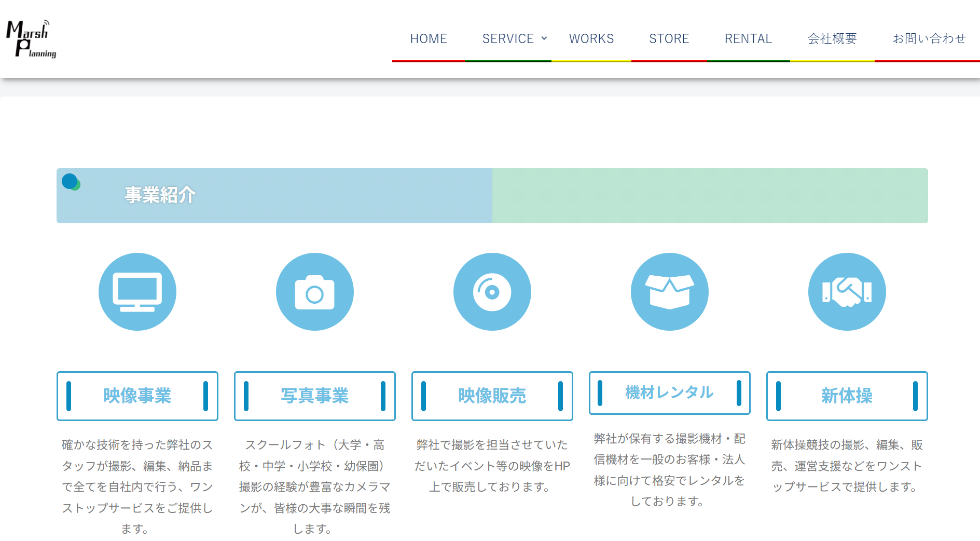Screen dimensions: 980x541
Task: Open the SERVICE menu item
Action: click(x=508, y=39)
